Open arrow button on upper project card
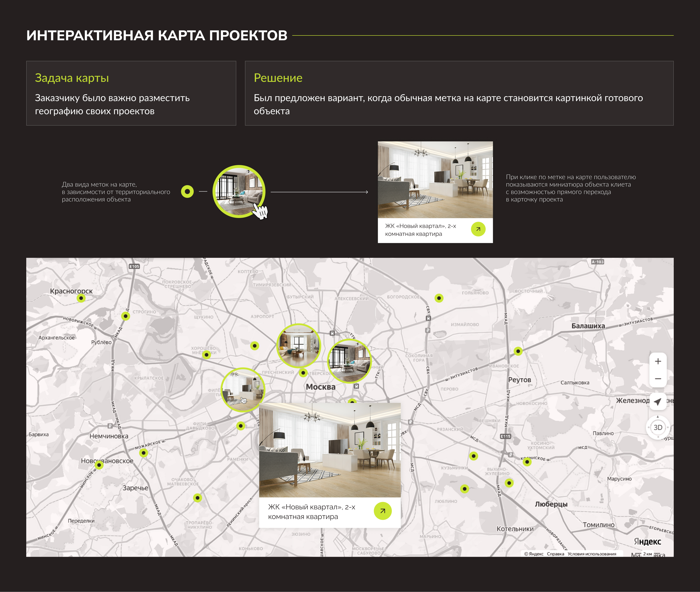This screenshot has height=592, width=700. 478,229
